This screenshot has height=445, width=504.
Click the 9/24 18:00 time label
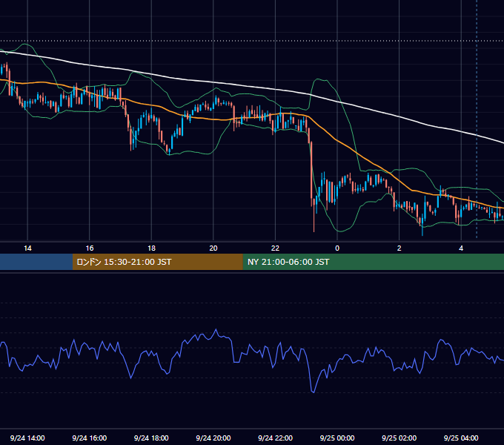pos(151,438)
